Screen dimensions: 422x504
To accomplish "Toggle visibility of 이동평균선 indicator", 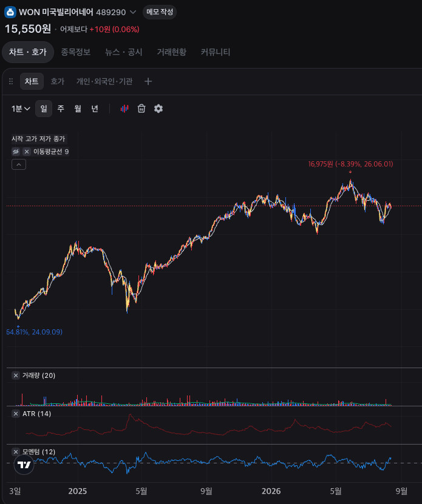I will (x=16, y=152).
